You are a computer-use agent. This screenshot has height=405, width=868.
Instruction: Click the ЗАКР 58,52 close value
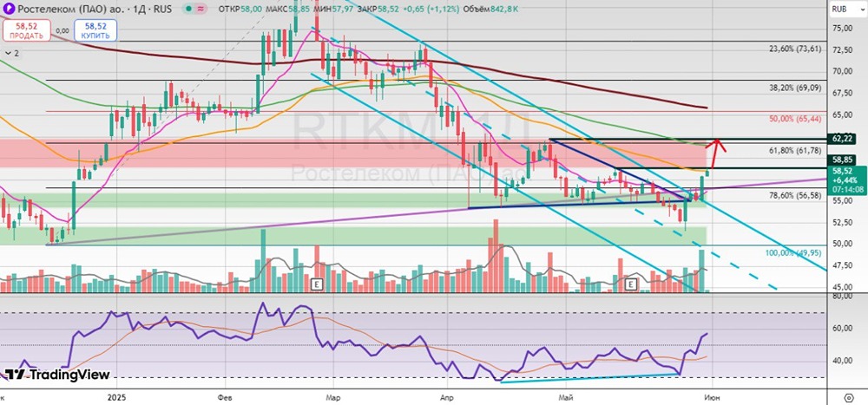coord(378,10)
